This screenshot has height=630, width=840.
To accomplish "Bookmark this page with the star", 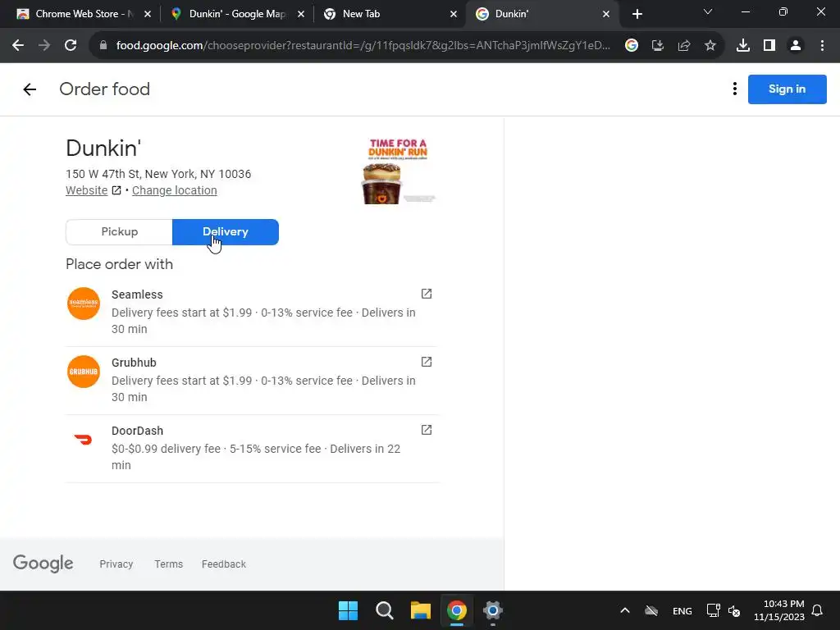I will click(x=710, y=46).
